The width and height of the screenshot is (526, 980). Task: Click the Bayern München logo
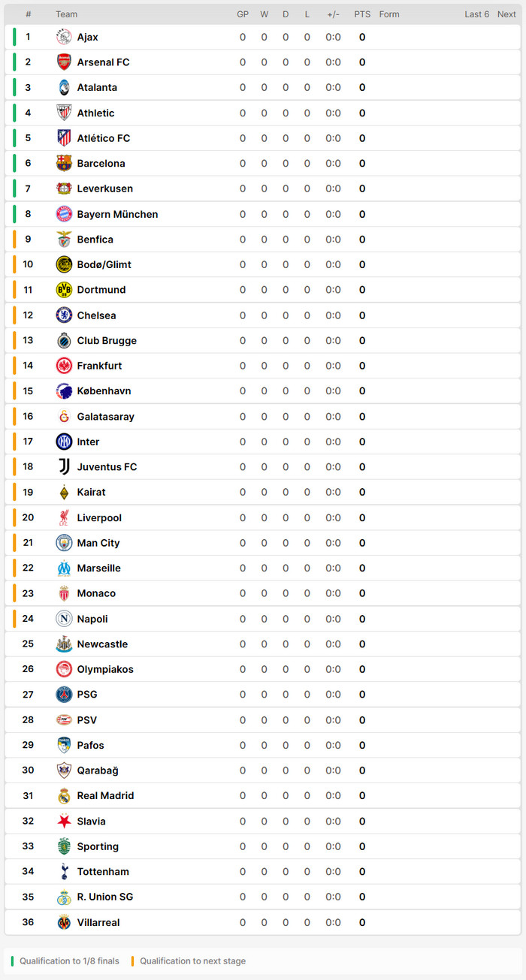[x=64, y=214]
